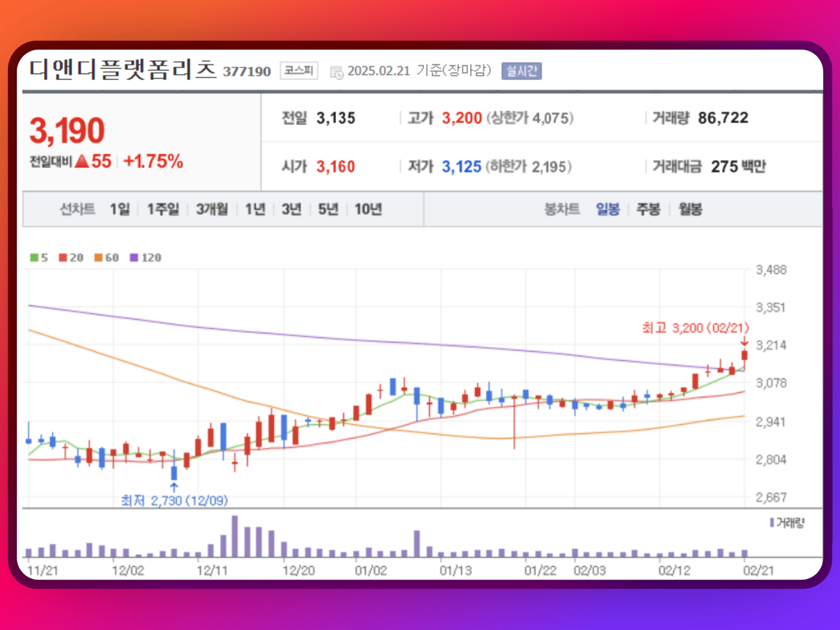The height and width of the screenshot is (630, 840).
Task: Click the 12/11 date axis label
Action: coord(212,570)
